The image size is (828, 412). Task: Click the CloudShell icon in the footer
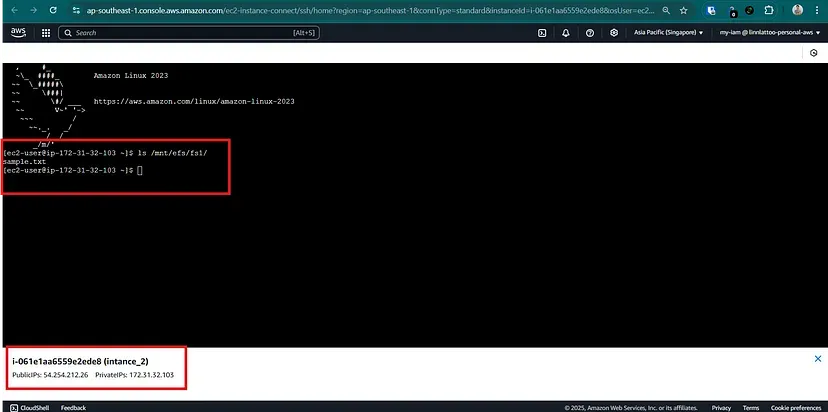click(14, 408)
